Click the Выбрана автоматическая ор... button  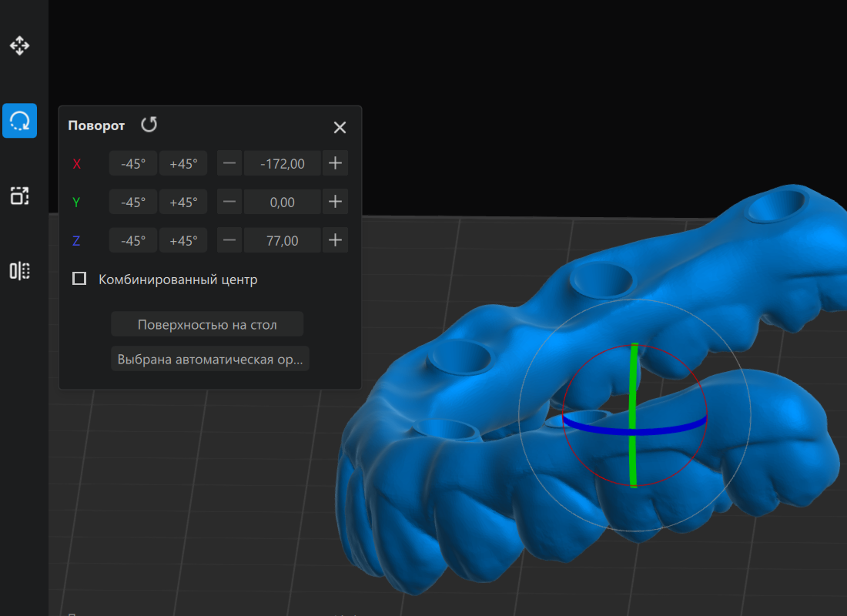pos(210,359)
